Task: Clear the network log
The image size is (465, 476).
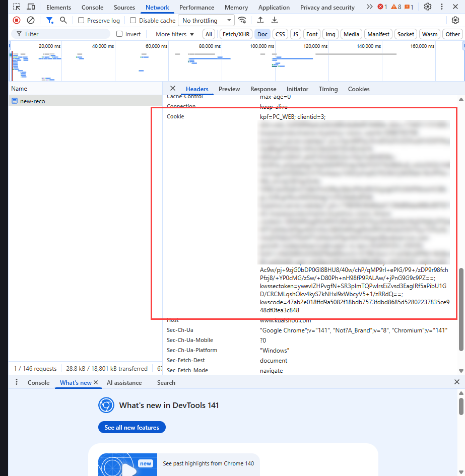Action: click(31, 20)
